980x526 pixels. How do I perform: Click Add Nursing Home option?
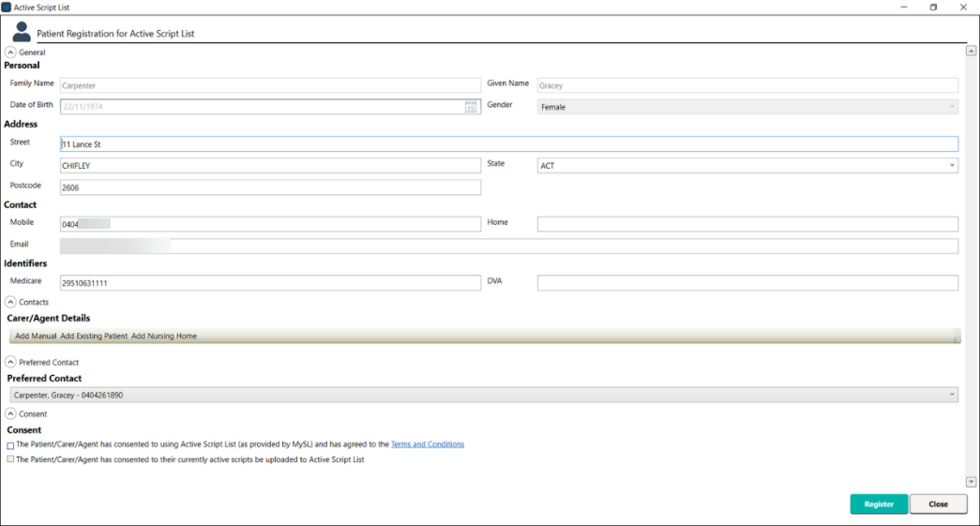(164, 336)
